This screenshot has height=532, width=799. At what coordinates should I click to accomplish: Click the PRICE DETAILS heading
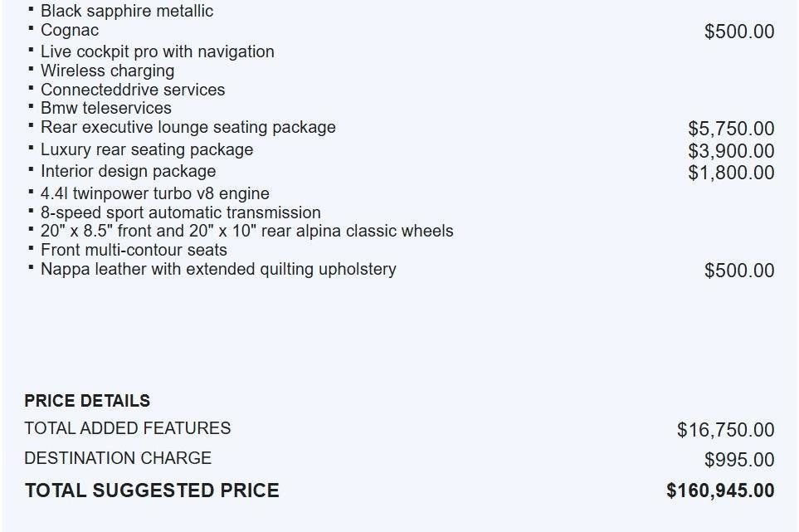(x=87, y=401)
